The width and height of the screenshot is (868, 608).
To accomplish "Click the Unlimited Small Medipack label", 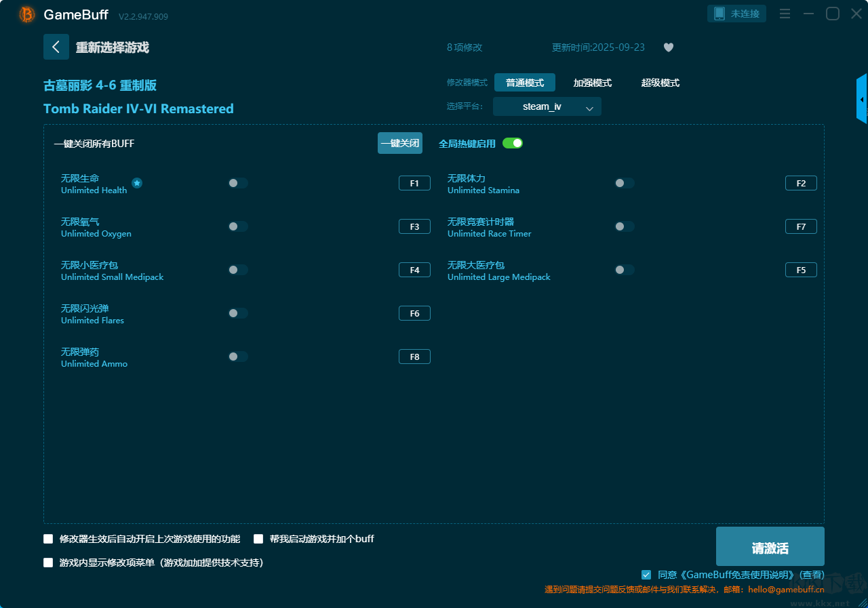I will tap(112, 277).
